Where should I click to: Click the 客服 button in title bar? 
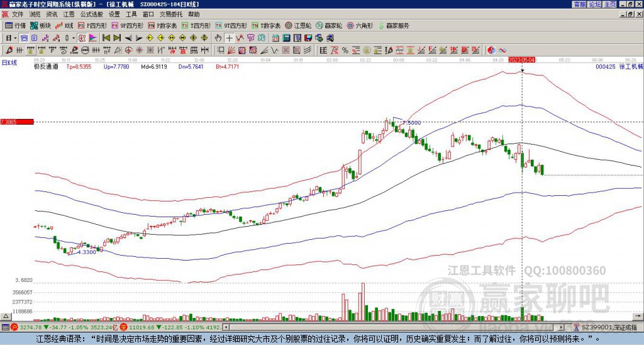click(579, 4)
